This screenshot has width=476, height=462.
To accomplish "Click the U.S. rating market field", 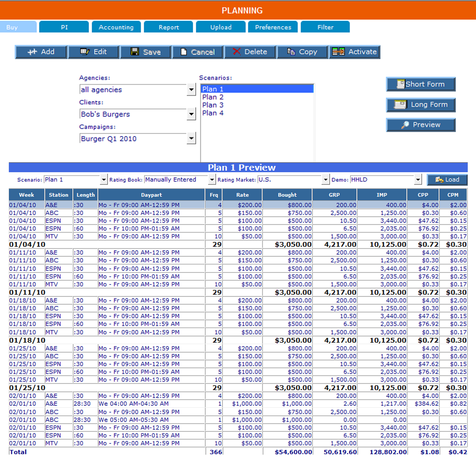I will tap(289, 180).
